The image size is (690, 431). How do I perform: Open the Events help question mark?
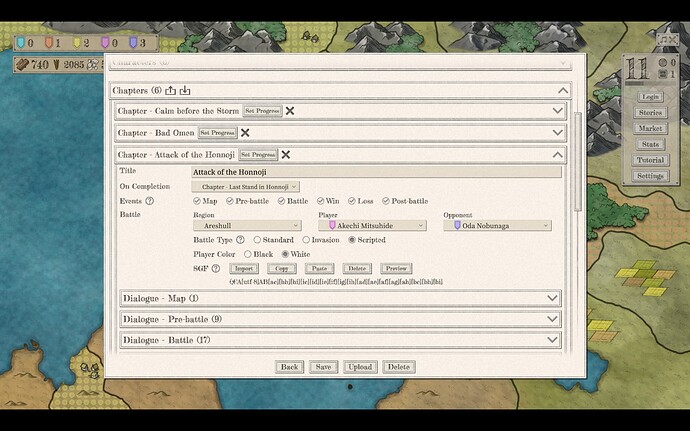tap(150, 201)
